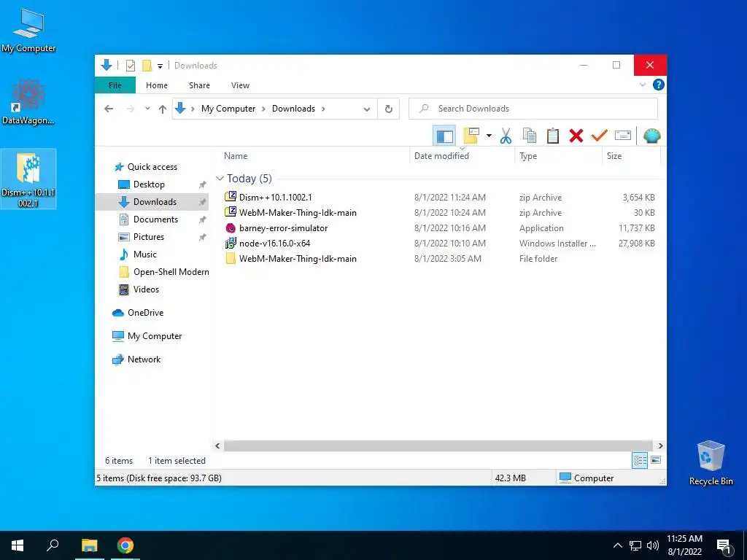Open the Classic Shell settings shell icon
This screenshot has width=747, height=560.
pyautogui.click(x=651, y=136)
